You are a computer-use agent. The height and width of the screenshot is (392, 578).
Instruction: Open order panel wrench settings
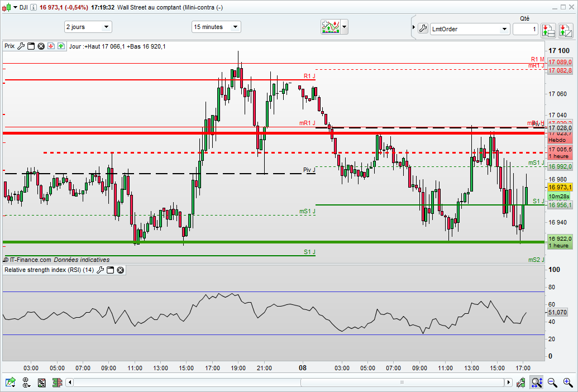423,28
